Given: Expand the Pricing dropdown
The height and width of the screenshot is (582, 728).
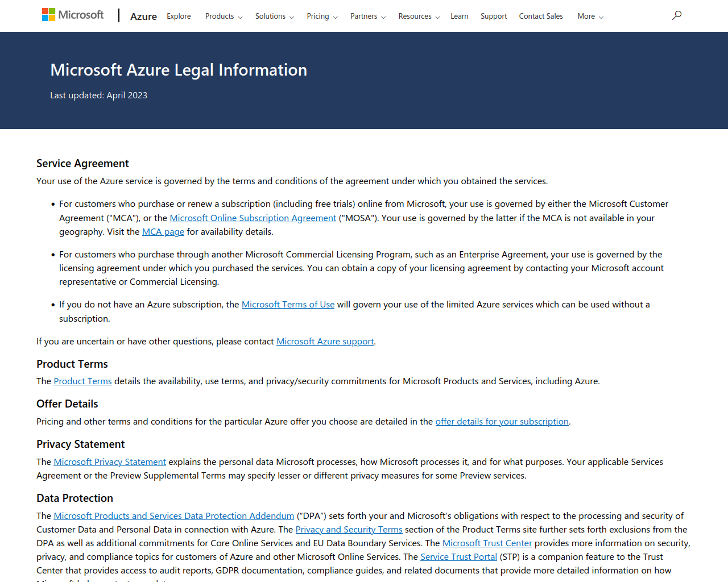Looking at the screenshot, I should [322, 16].
